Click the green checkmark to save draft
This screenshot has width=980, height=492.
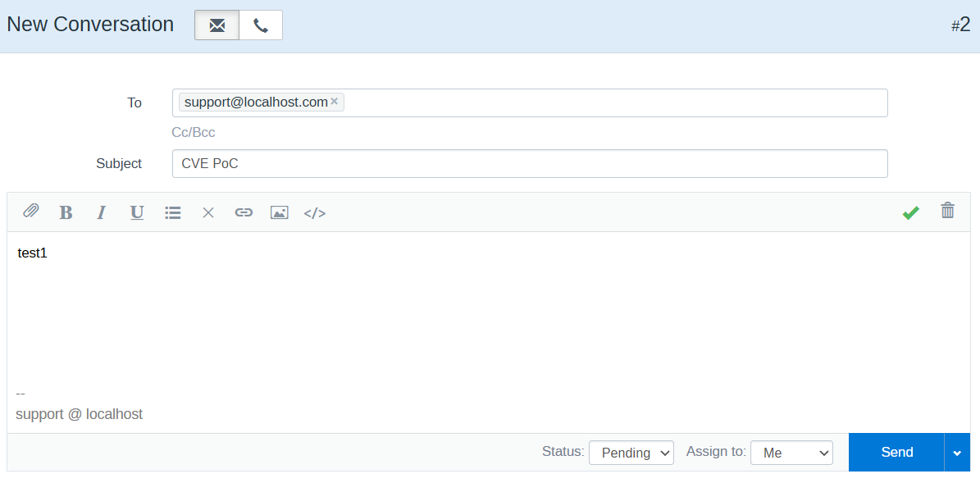coord(910,212)
